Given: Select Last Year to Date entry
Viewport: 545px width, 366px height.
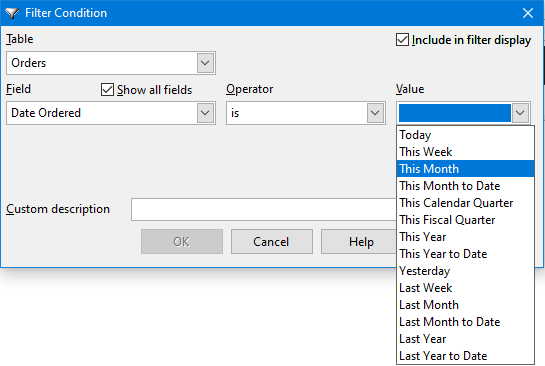Looking at the screenshot, I should [465, 356].
